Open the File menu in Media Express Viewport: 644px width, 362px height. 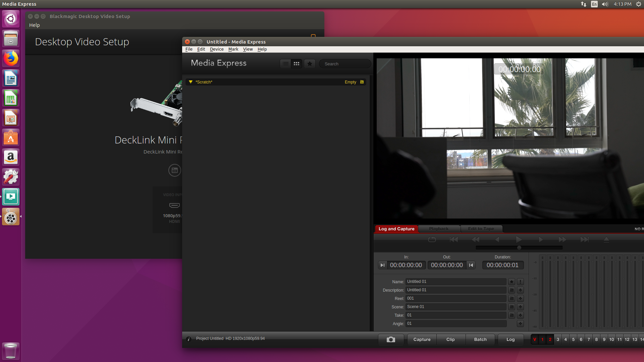189,49
